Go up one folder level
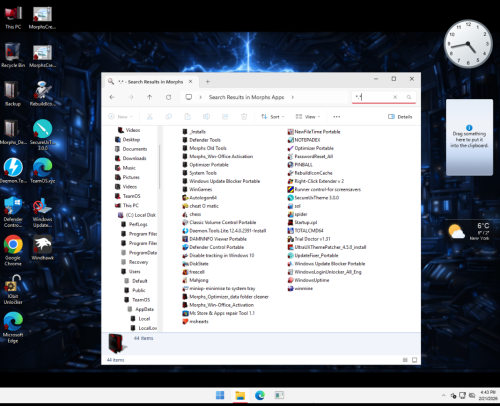Image resolution: width=500 pixels, height=406 pixels. coord(150,97)
